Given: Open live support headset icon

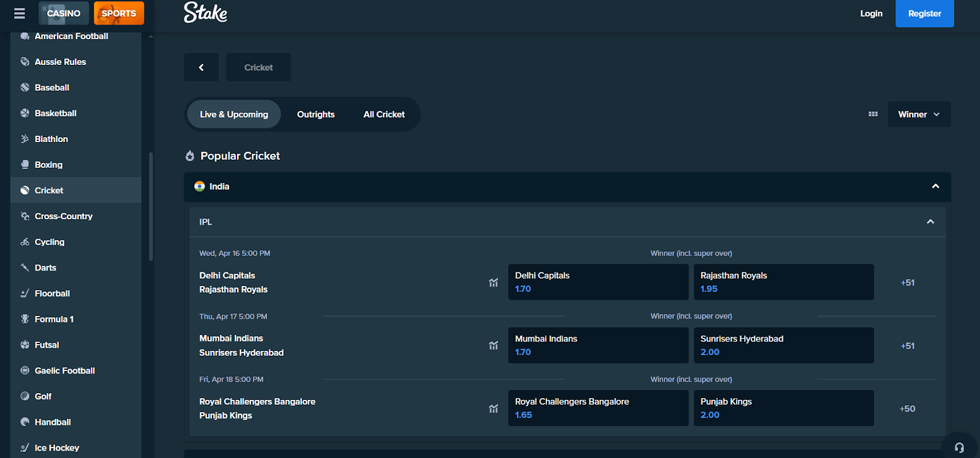Looking at the screenshot, I should click(x=959, y=448).
